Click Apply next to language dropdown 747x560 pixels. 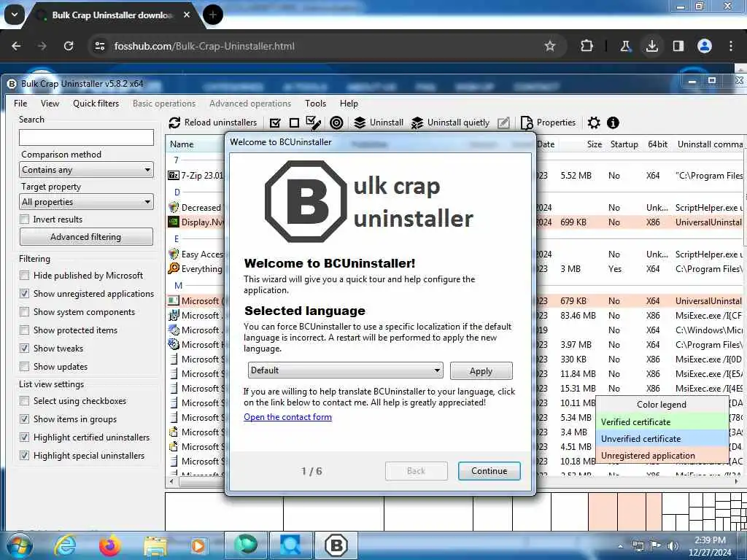[x=481, y=371]
